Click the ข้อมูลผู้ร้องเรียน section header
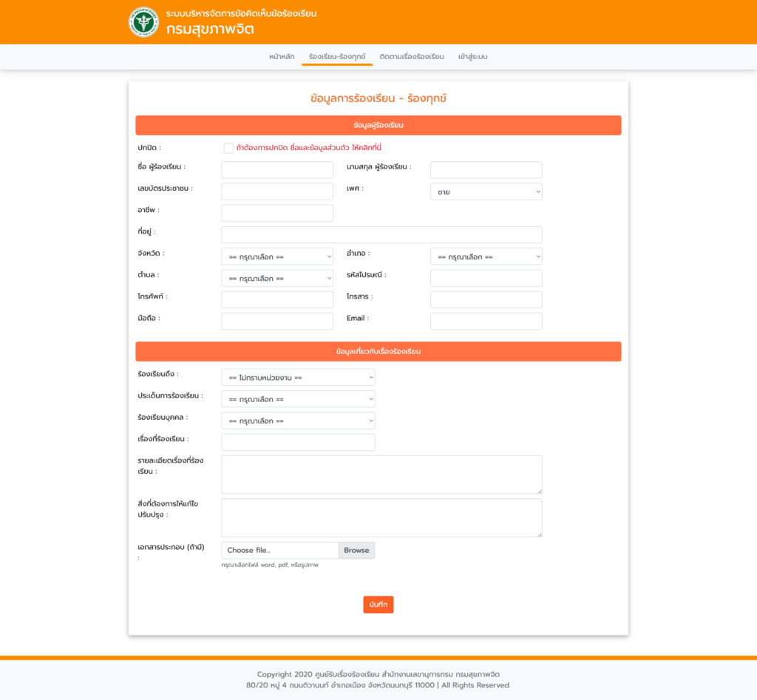 coord(378,125)
